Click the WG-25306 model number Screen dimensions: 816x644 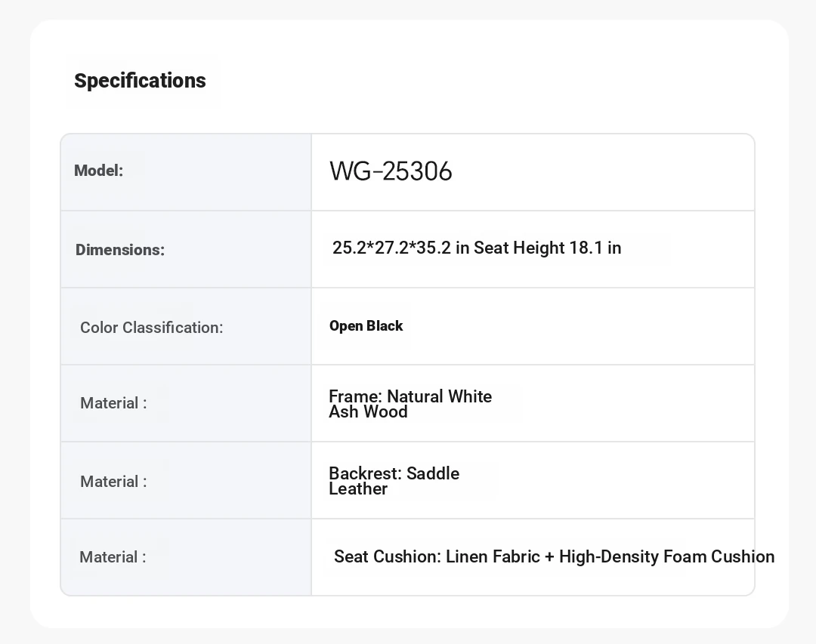pos(391,171)
